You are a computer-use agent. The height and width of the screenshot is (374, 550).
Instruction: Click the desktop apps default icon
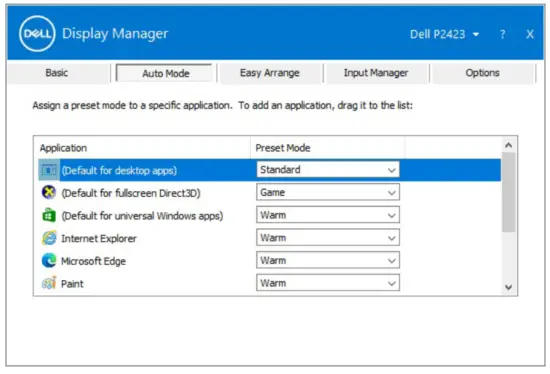pos(49,171)
